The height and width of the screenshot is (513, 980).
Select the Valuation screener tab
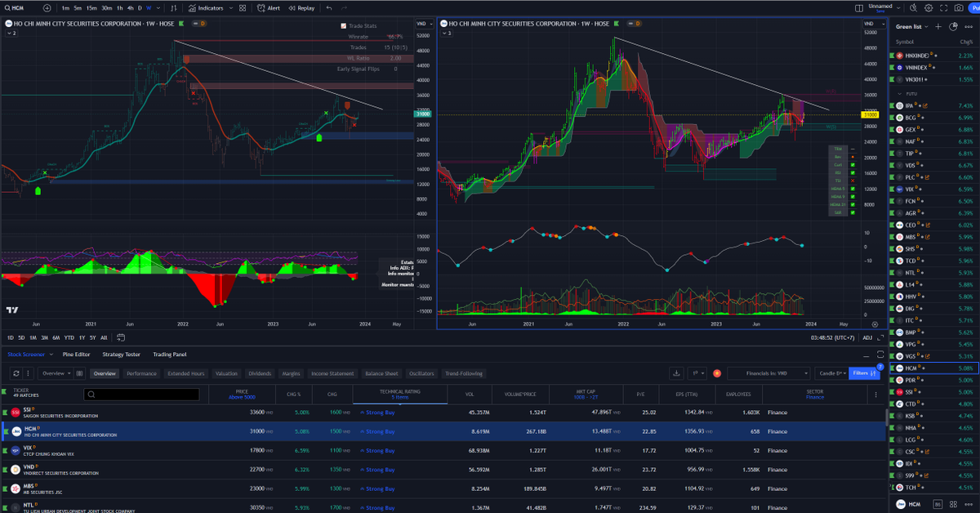(x=226, y=373)
